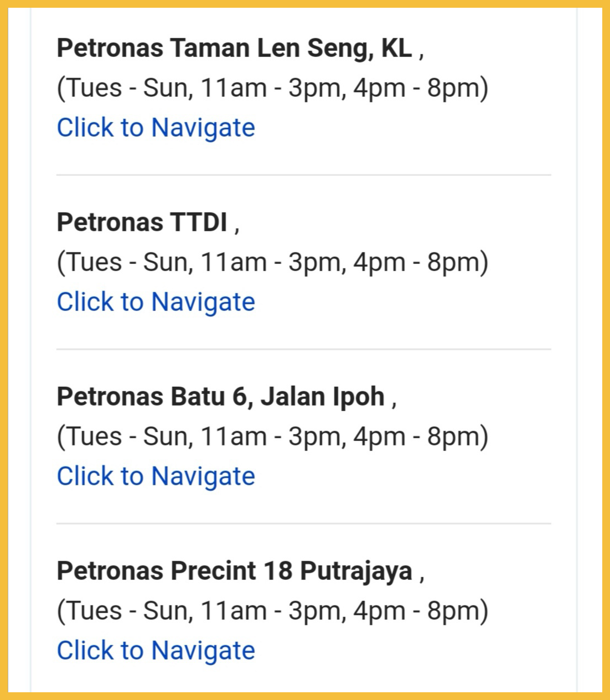The image size is (610, 700).
Task: Select the Petronas Taman Len Seng, KL heading
Action: (234, 48)
